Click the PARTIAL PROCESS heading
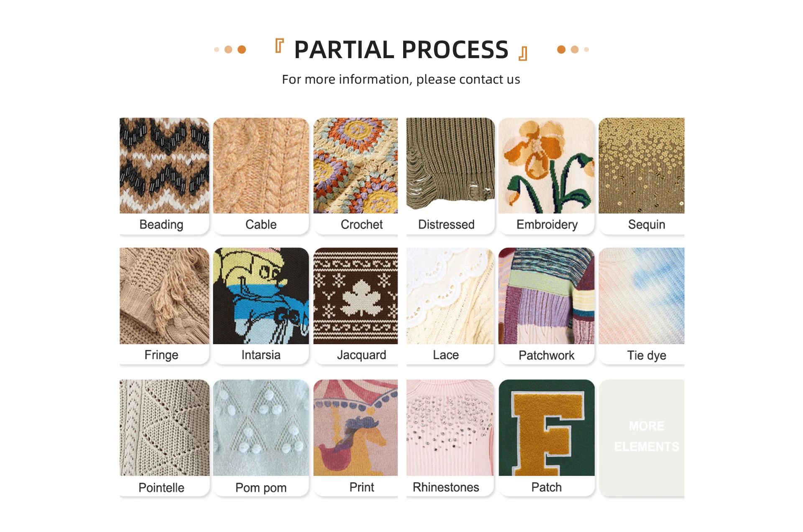Viewport: 803px width, 532px height. point(401,49)
